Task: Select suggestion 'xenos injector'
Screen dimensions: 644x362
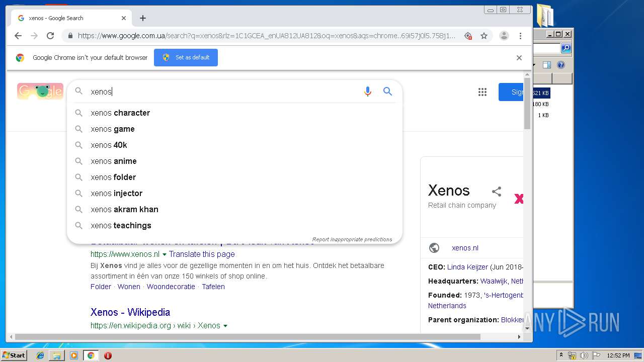Action: point(234,193)
